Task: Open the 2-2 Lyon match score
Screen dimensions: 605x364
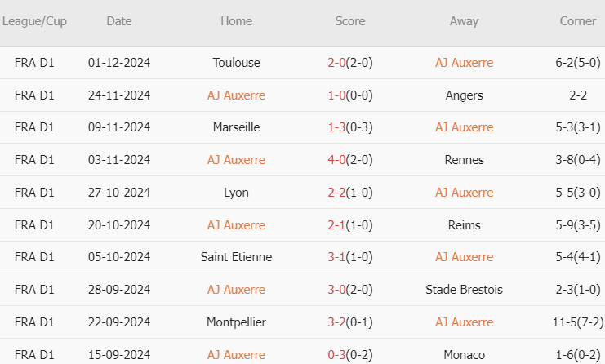Action: [x=349, y=193]
